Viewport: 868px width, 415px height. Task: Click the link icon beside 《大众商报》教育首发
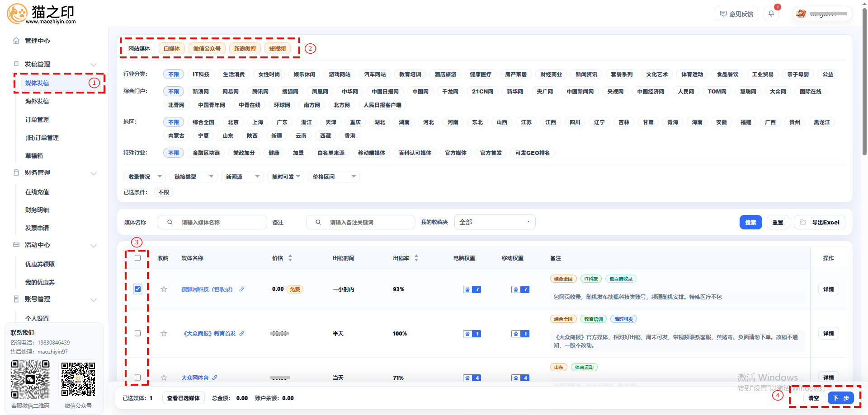click(242, 334)
